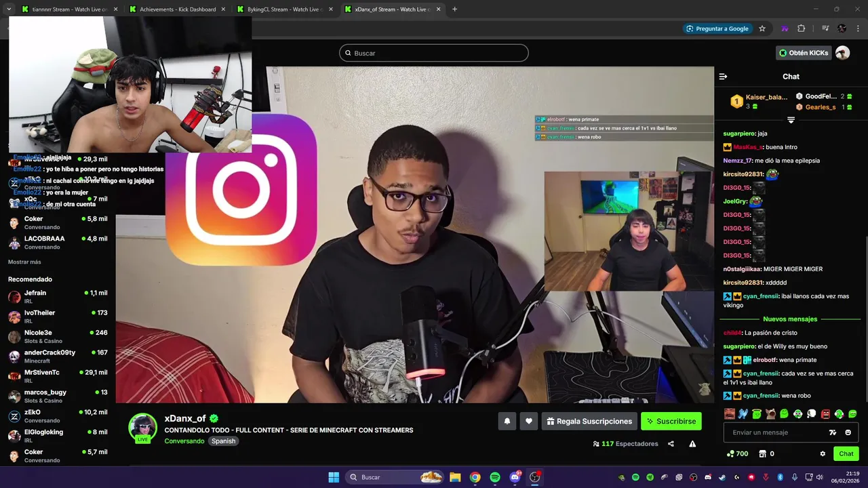Screen dimensions: 868x488
Task: Open IvoTheiler recommended channel
Action: (58, 317)
